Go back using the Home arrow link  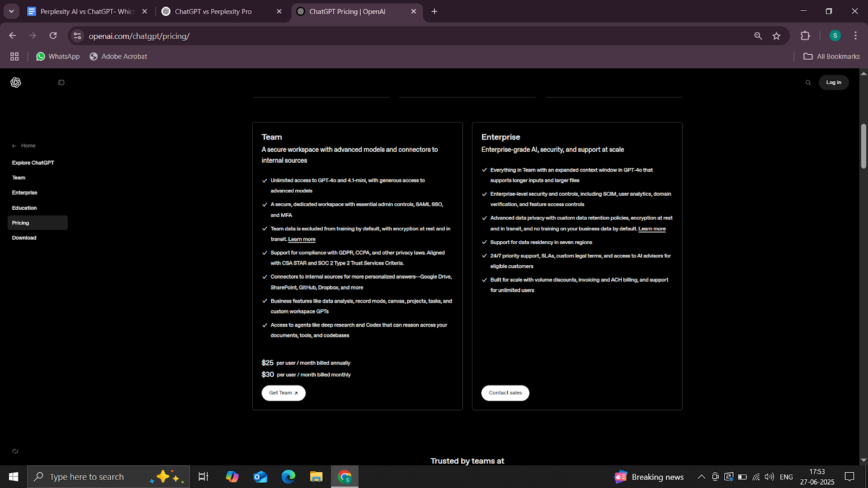pyautogui.click(x=24, y=146)
